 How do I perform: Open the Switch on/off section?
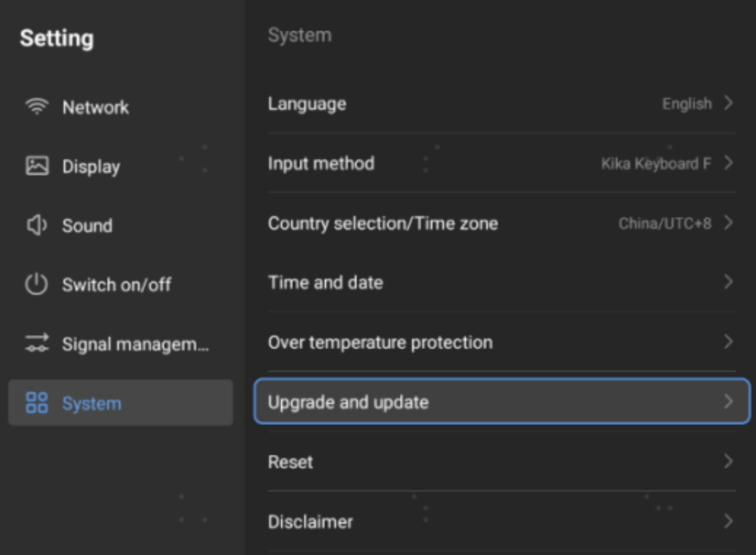(x=120, y=285)
